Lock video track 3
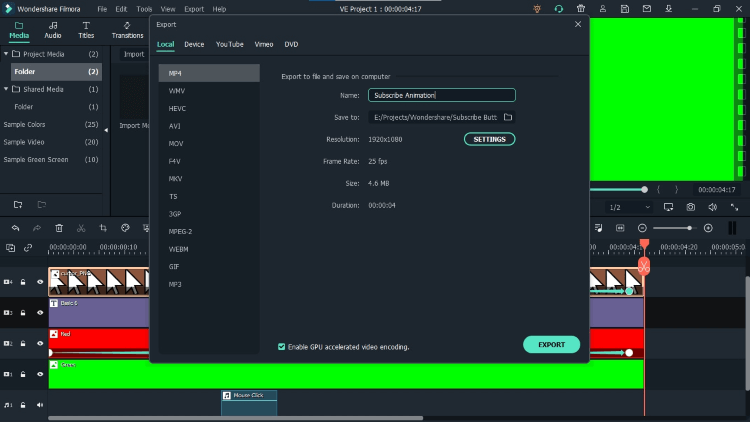Viewport: 750px width, 422px height. (x=23, y=312)
